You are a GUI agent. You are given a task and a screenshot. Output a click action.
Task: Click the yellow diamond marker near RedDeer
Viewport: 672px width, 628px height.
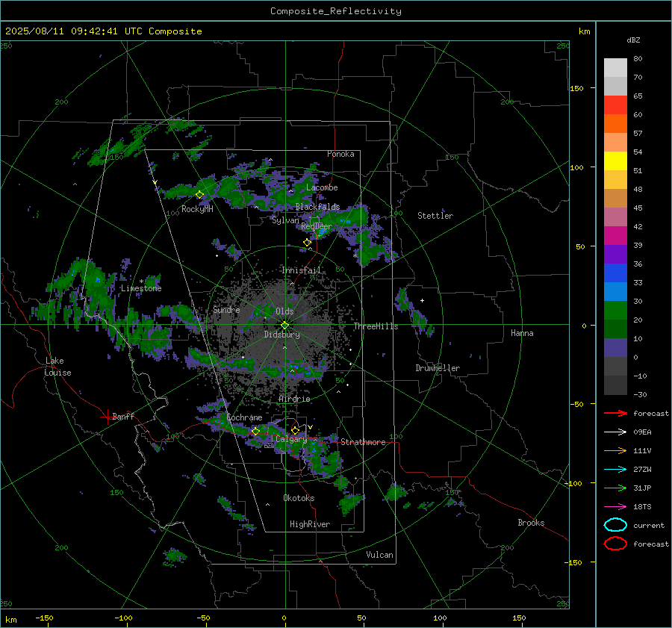[x=307, y=243]
